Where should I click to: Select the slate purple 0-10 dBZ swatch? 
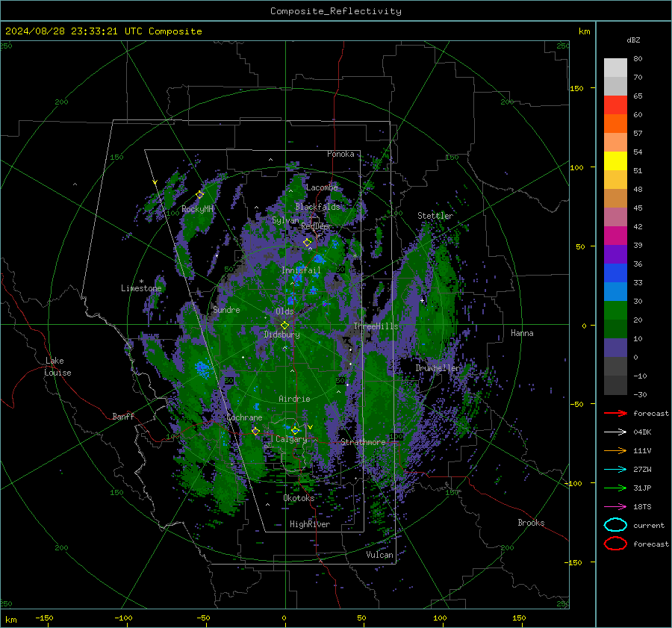click(x=615, y=348)
